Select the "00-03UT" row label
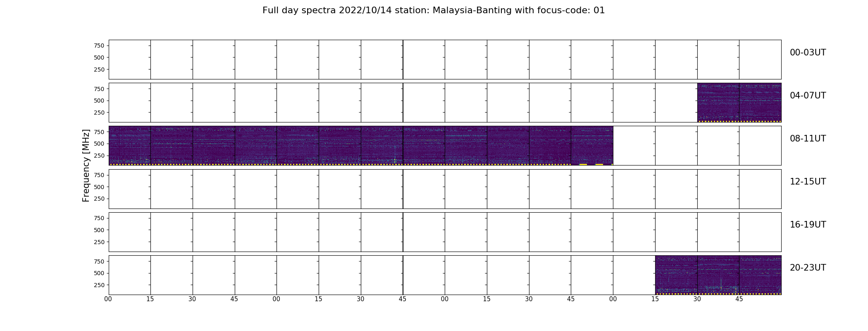The height and width of the screenshot is (331, 868). coord(808,53)
